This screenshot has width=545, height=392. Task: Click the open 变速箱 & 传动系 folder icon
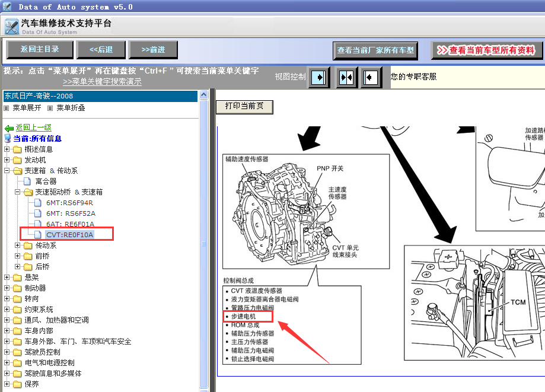tap(17, 171)
